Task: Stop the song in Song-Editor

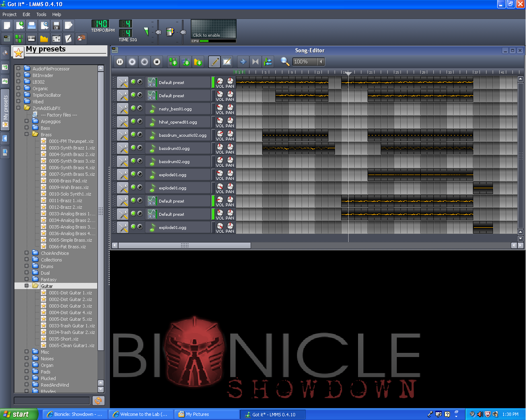Action: pos(157,62)
